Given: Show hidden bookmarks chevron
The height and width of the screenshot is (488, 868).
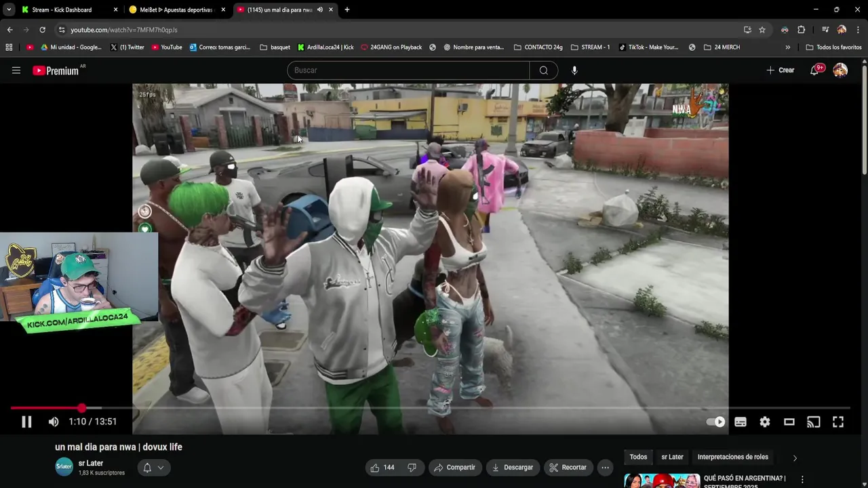Looking at the screenshot, I should click(787, 47).
